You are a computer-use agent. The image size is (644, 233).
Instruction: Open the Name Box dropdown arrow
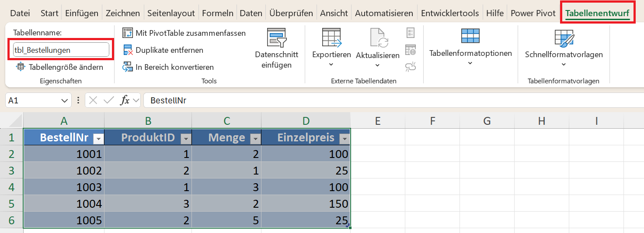[63, 100]
